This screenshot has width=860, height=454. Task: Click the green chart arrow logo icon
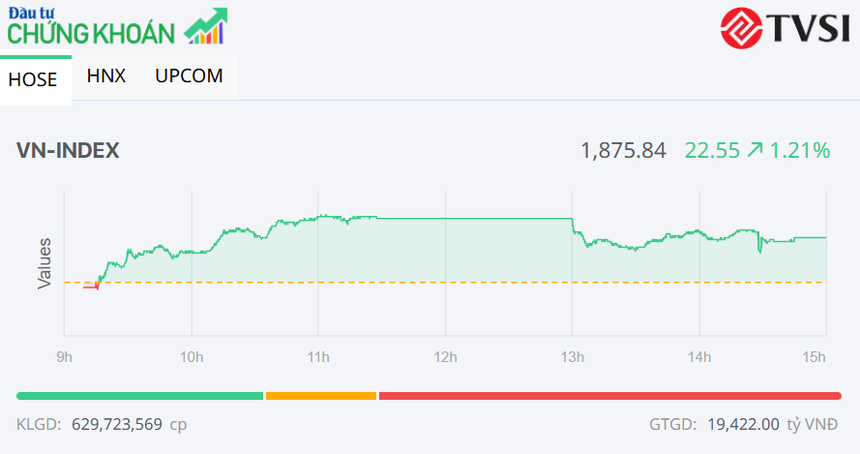point(207,26)
